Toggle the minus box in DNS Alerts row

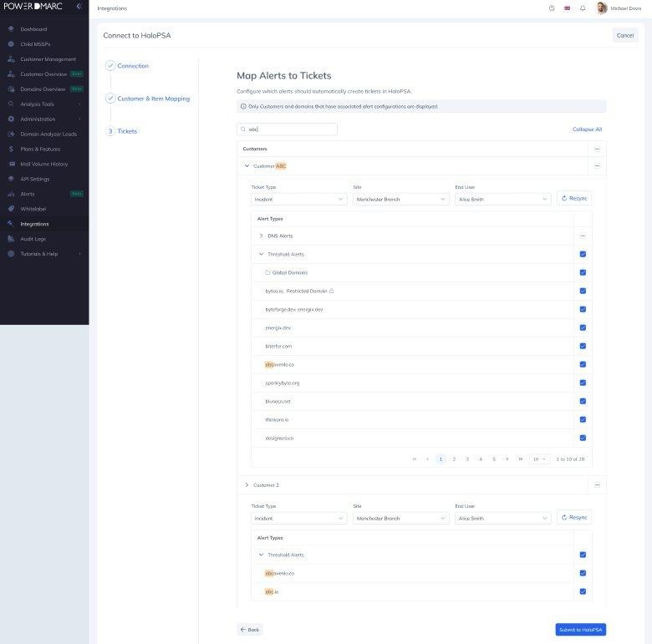(583, 236)
